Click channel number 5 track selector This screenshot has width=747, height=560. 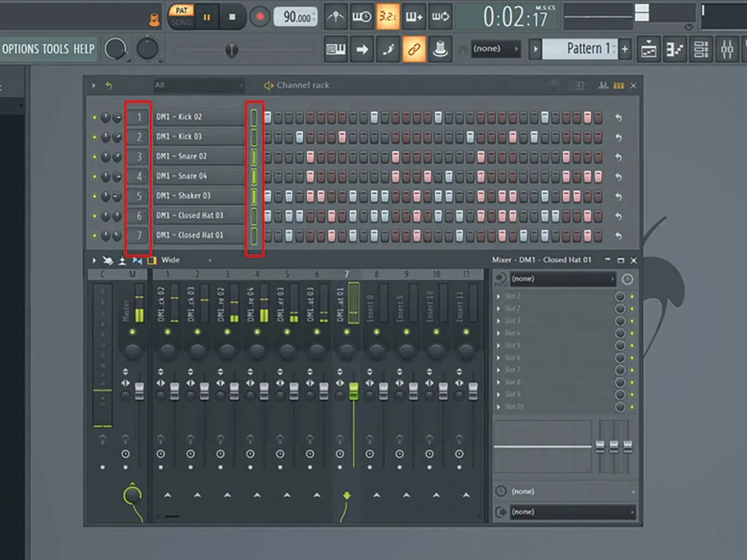(139, 196)
